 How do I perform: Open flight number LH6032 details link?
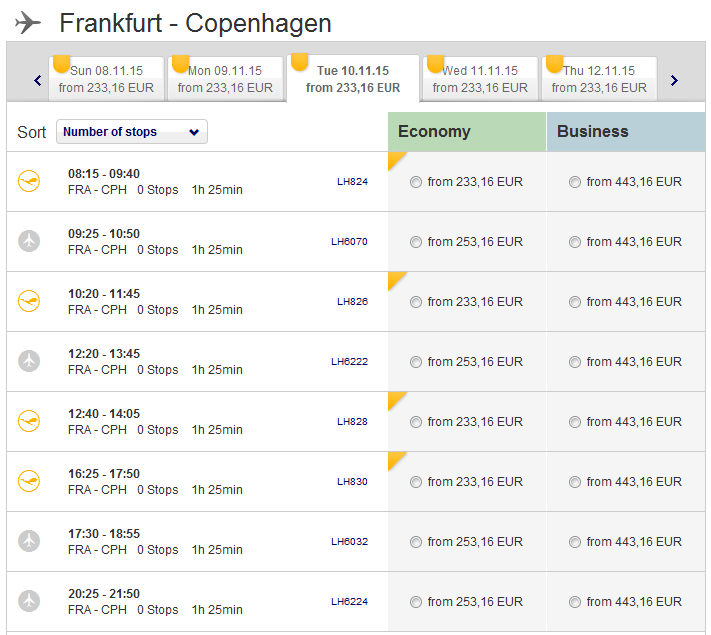(349, 541)
